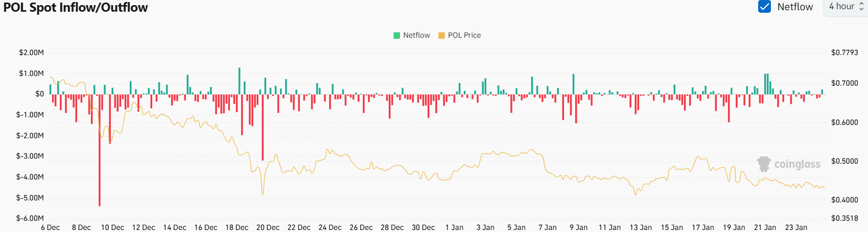
Task: Click the $0 netflow axis label
Action: point(39,94)
